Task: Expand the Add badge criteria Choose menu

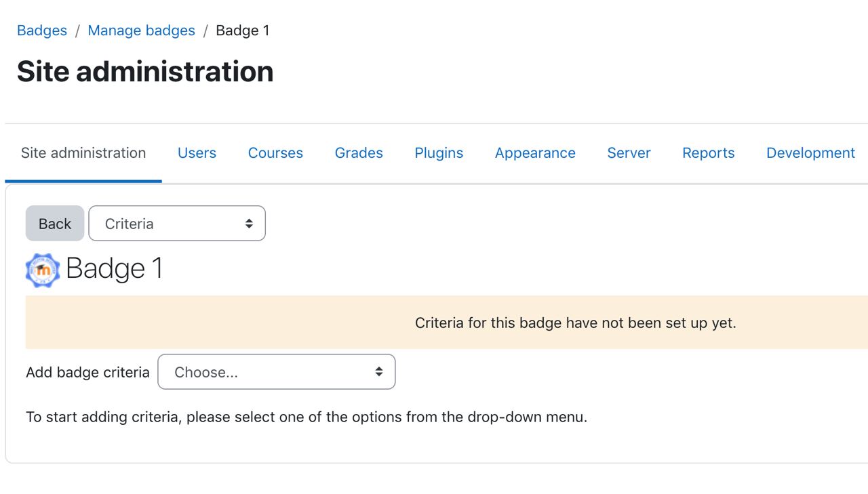Action: [277, 372]
